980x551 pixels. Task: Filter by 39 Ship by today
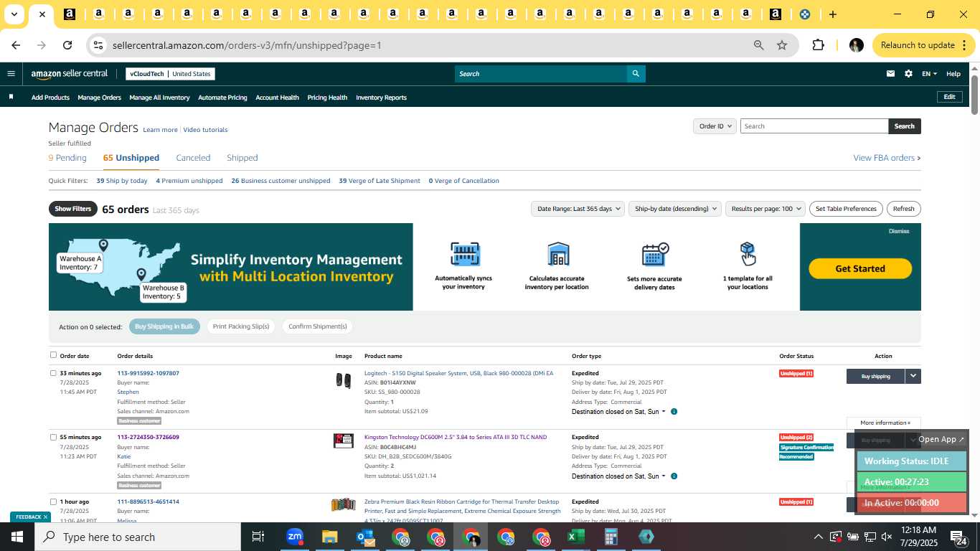pos(122,181)
